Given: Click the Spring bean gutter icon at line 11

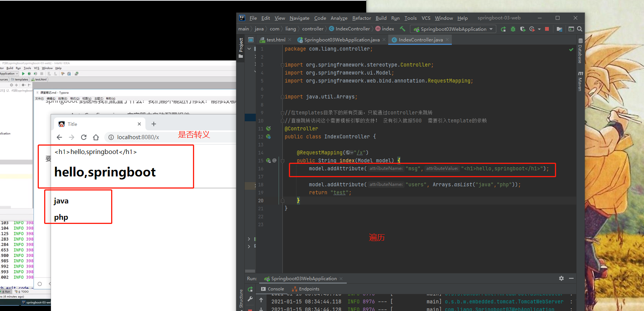Looking at the screenshot, I should click(268, 129).
